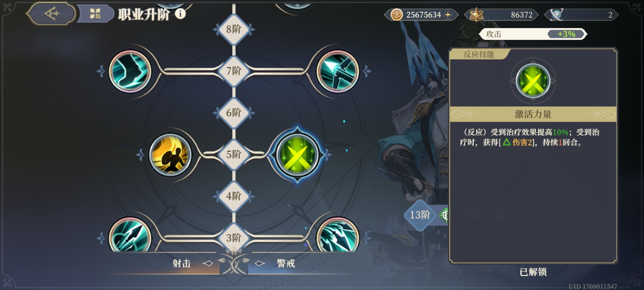The width and height of the screenshot is (644, 290).
Task: Add gold coins with the plus icon
Action: tap(448, 15)
